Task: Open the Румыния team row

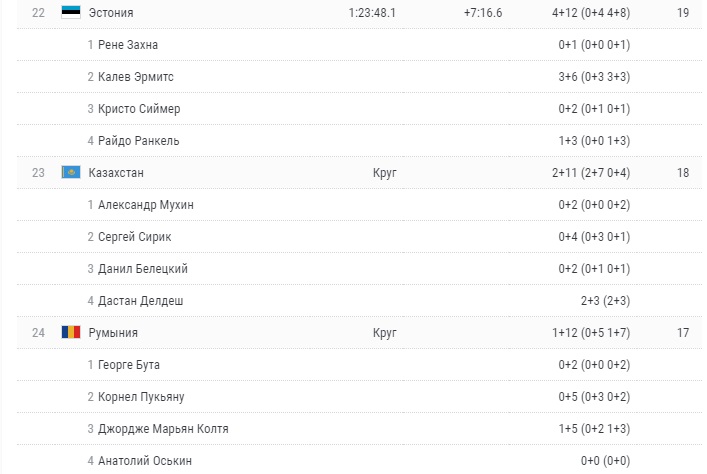Action: coord(113,333)
